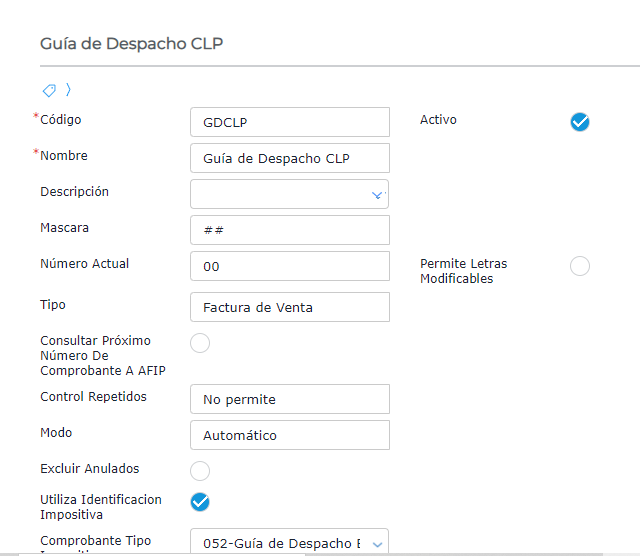Uncheck Utiliza Identificacion Impositiva
The image size is (640, 556).
(200, 501)
